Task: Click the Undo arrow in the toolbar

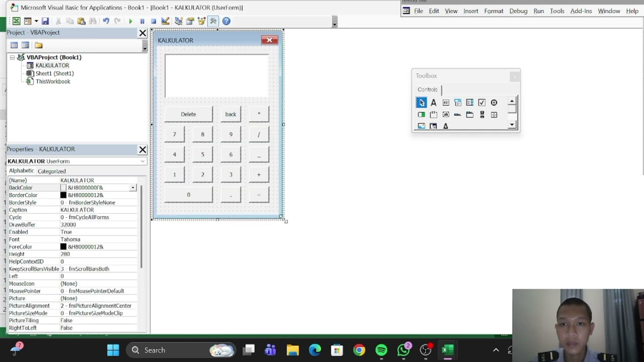Action: click(x=106, y=21)
